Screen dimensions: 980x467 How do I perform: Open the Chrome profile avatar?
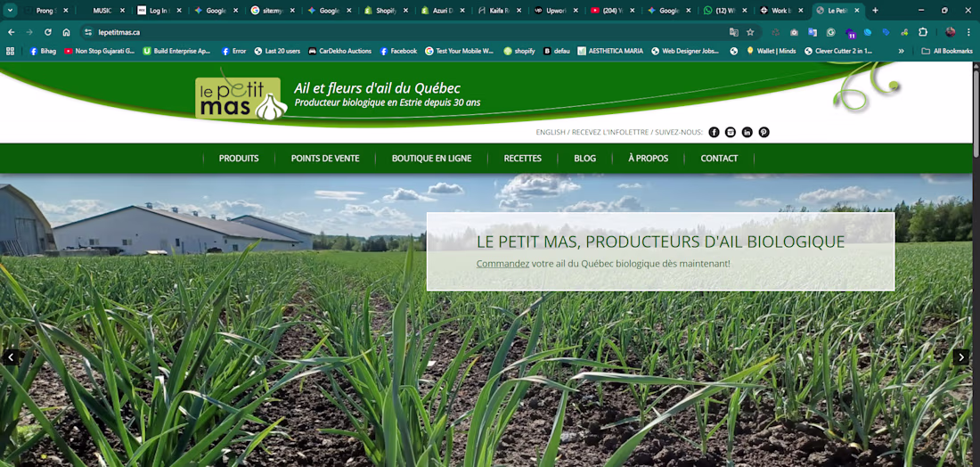pos(950,32)
